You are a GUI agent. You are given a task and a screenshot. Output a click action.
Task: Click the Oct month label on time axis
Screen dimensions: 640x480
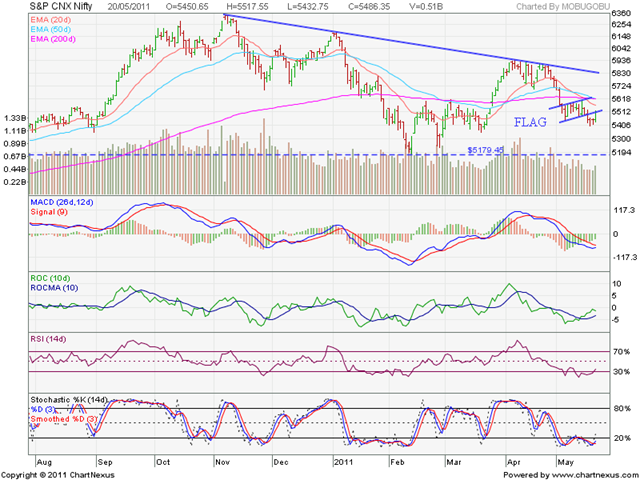tap(163, 462)
